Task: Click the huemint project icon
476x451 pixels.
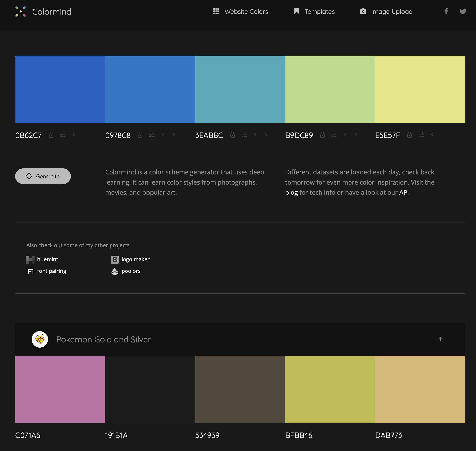Action: click(x=30, y=260)
